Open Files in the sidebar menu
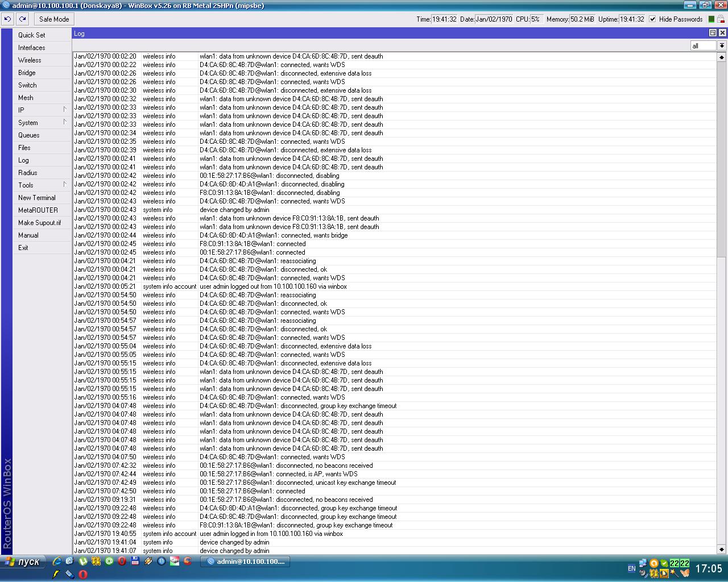 (x=42, y=148)
